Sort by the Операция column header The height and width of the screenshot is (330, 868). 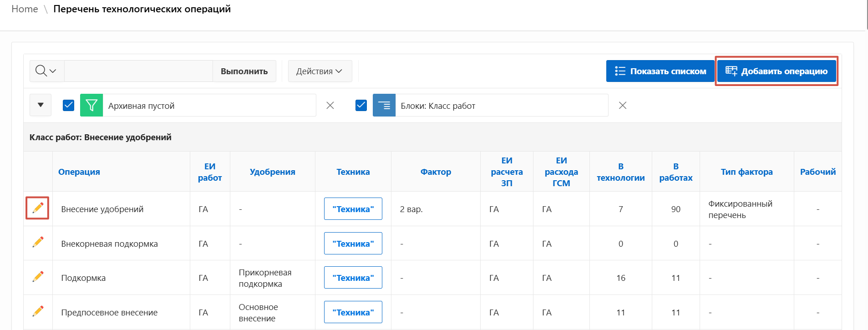pos(79,172)
